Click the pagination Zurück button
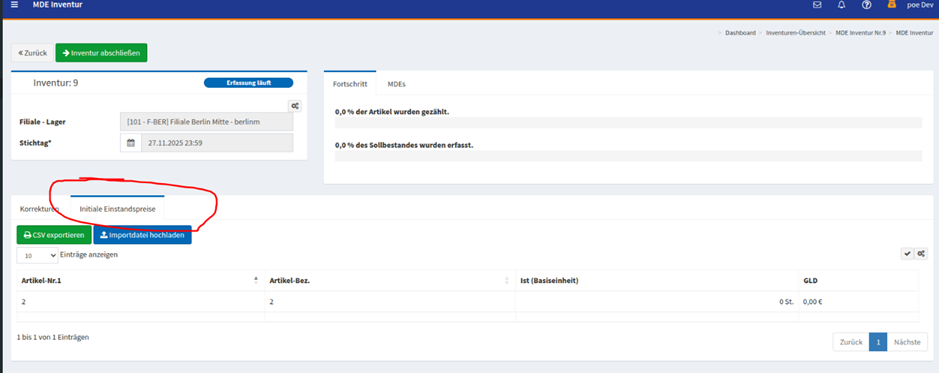939x373 pixels. coord(851,342)
